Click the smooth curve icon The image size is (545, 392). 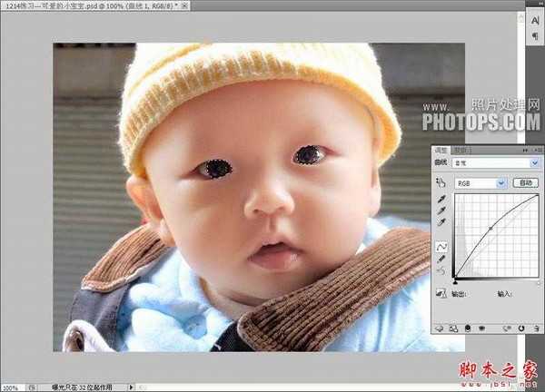click(441, 271)
